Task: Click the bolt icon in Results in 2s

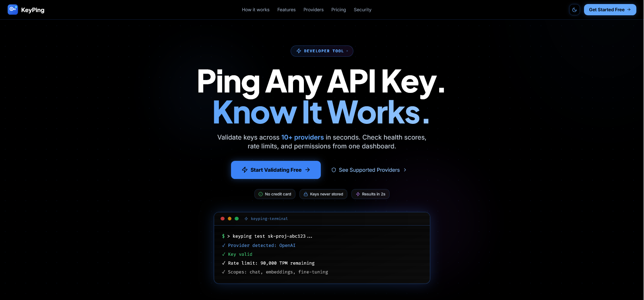Action: (358, 194)
